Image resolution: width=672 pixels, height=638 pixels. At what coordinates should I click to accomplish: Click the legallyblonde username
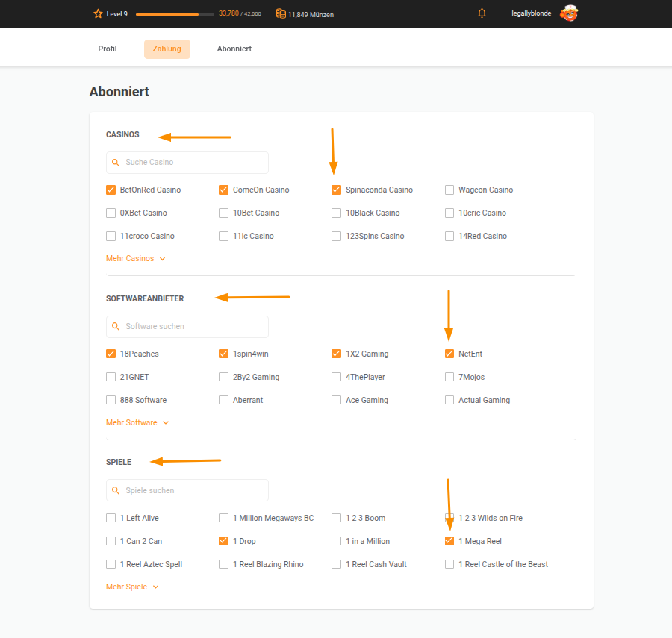point(531,13)
